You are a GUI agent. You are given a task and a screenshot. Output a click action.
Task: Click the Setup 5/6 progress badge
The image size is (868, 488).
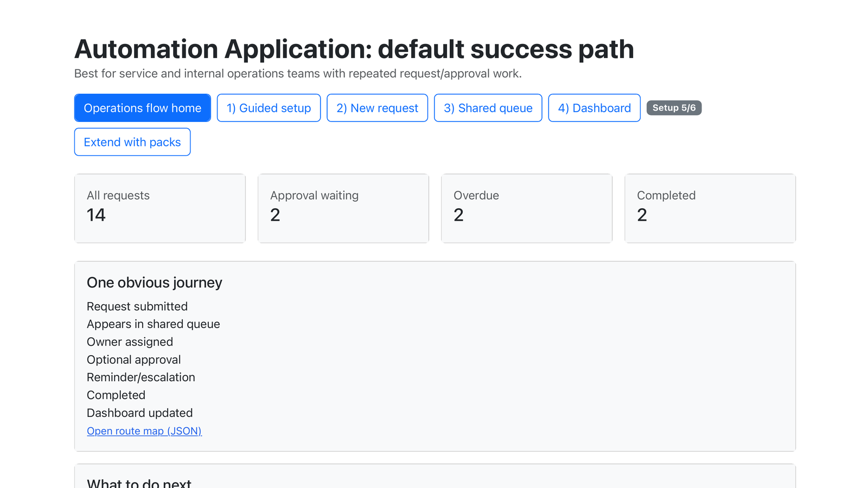click(x=674, y=107)
